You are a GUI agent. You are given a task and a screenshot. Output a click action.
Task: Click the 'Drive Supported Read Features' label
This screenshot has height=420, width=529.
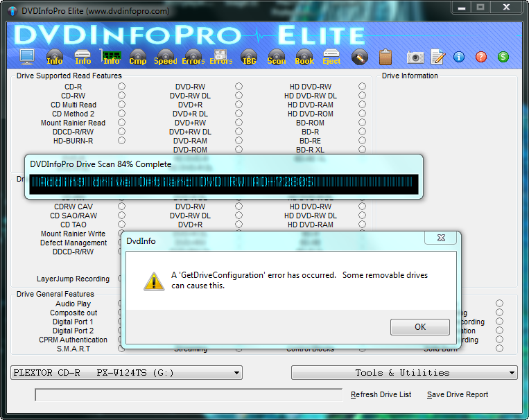[69, 76]
